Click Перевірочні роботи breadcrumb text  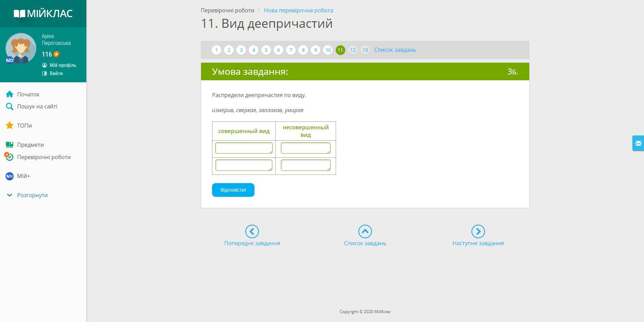(227, 10)
